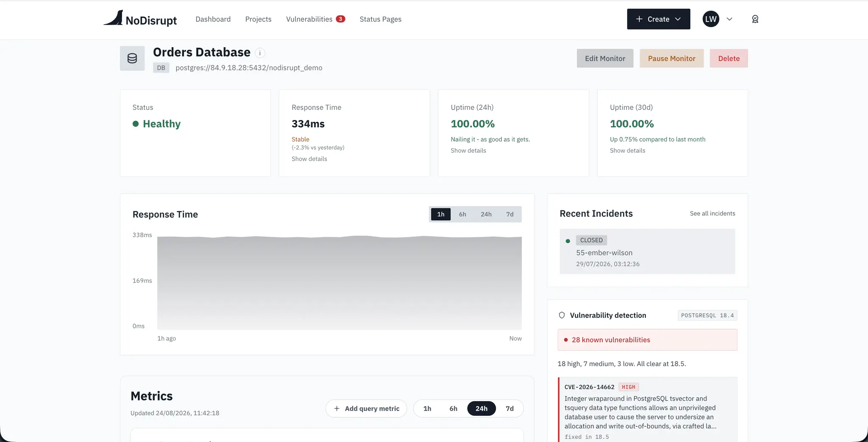Image resolution: width=868 pixels, height=442 pixels.
Task: Click the DB type badge
Action: tap(161, 68)
